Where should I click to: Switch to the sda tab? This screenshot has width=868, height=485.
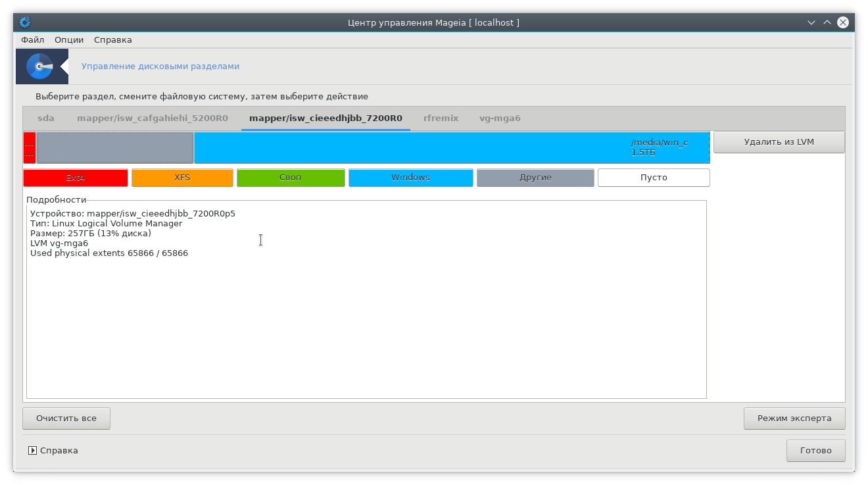tap(46, 118)
